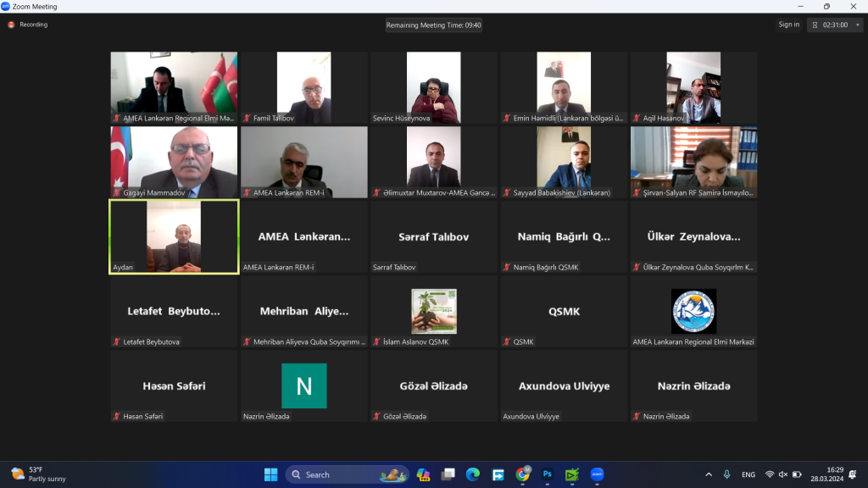Open the weather widget showing 53°F
The width and height of the screenshot is (868, 488).
pyautogui.click(x=39, y=474)
